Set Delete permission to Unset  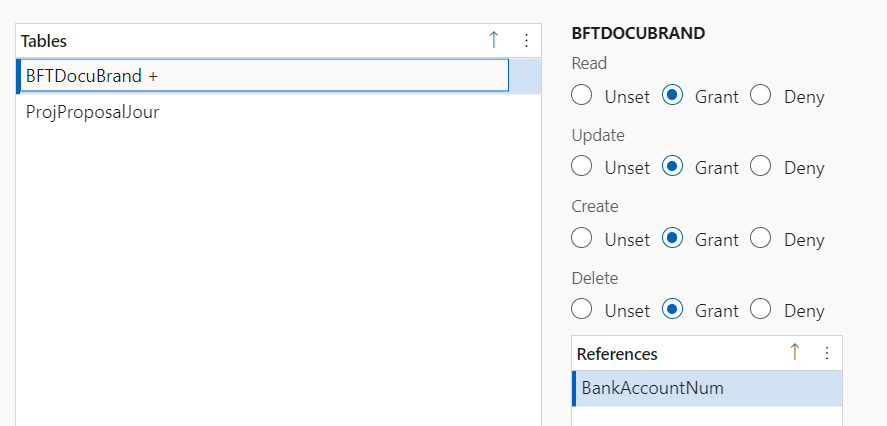(582, 309)
